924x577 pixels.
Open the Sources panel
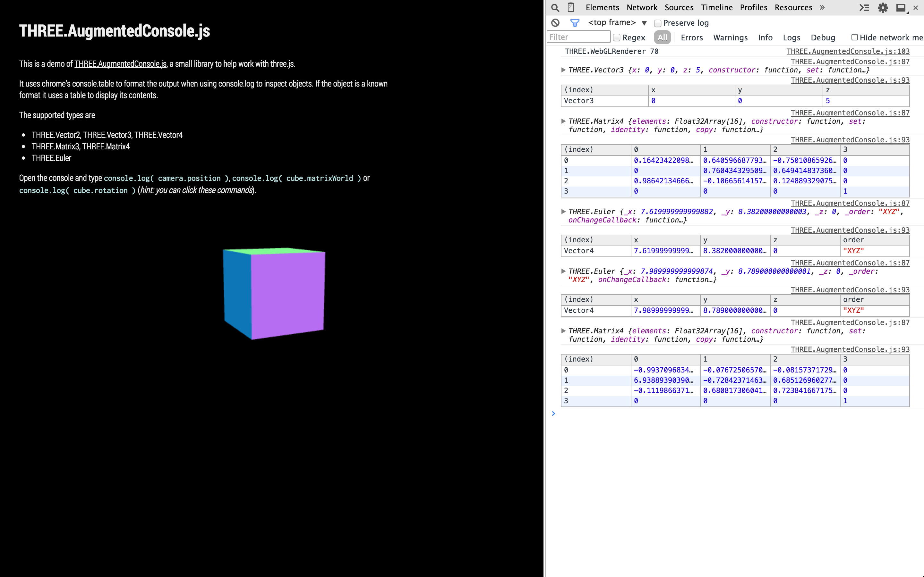click(x=679, y=7)
